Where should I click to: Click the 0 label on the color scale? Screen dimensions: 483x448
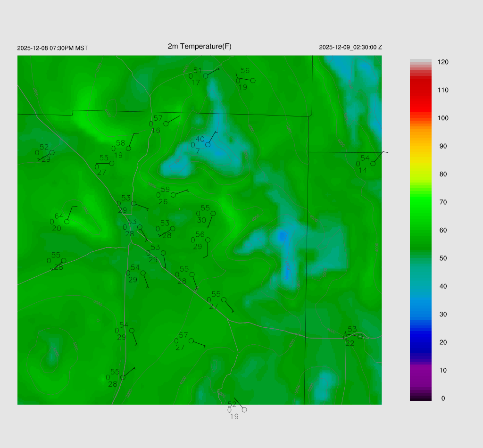click(x=443, y=398)
